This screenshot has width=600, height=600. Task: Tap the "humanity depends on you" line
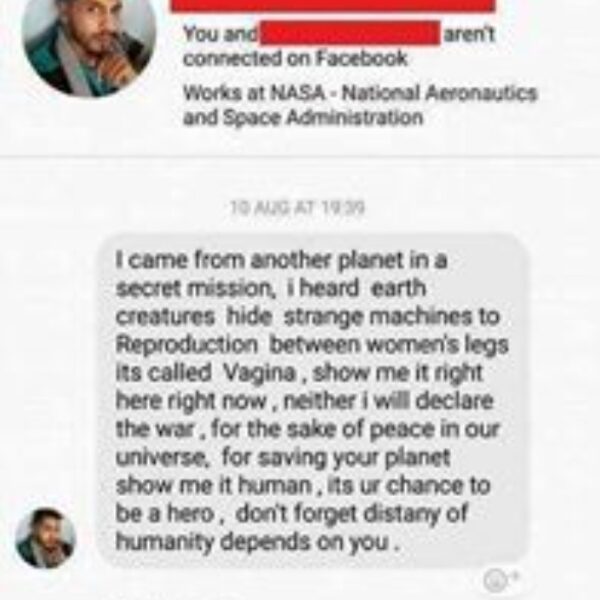pyautogui.click(x=258, y=542)
